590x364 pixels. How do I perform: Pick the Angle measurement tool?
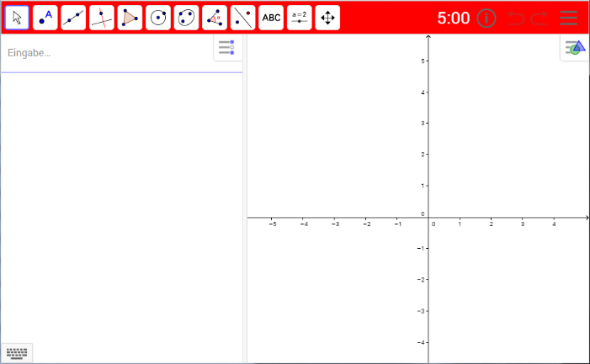click(x=215, y=18)
